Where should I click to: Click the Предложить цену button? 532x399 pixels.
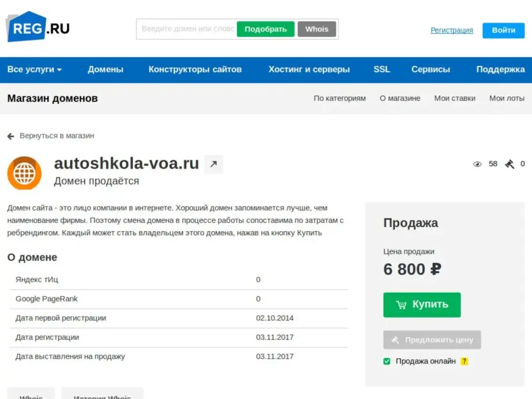tap(432, 340)
